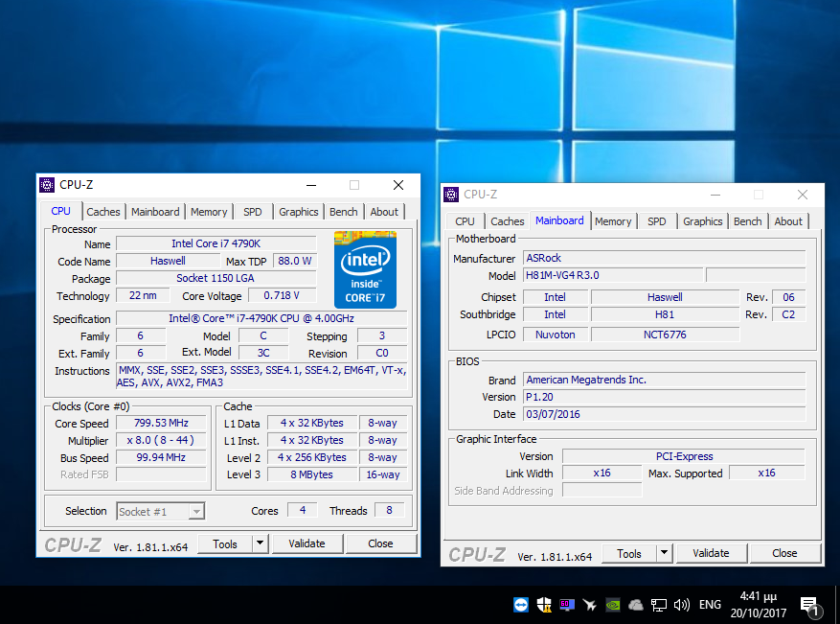The image size is (840, 624).
Task: Click the Core Speed value 799.53 MHz
Action: [x=161, y=423]
